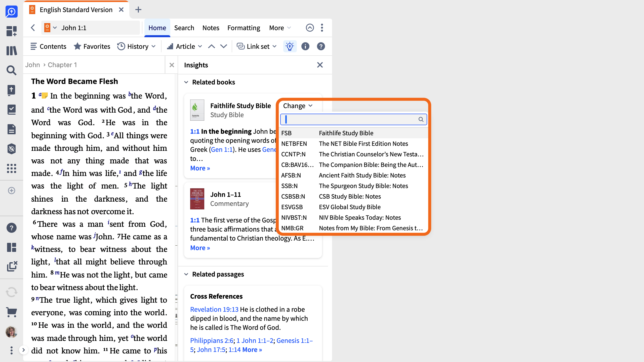Open a new tab with the plus button
Image resolution: width=644 pixels, height=362 pixels.
tap(138, 10)
